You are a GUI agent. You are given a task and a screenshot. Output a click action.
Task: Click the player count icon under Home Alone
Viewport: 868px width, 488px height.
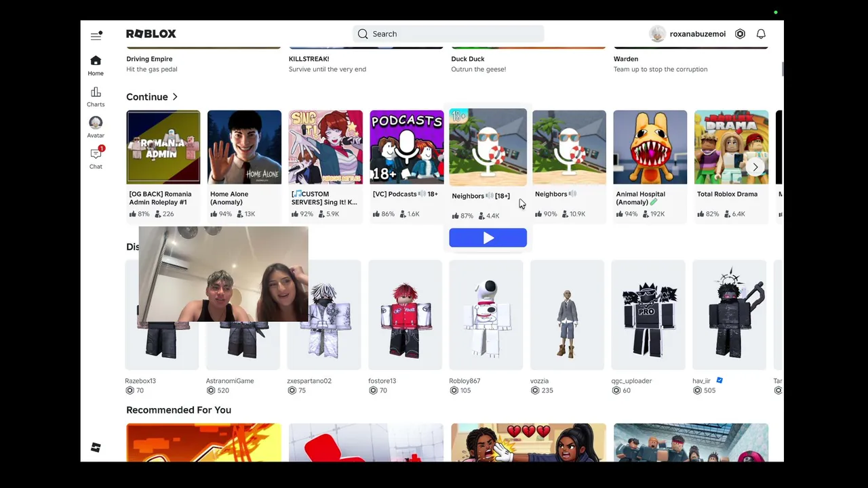(239, 214)
